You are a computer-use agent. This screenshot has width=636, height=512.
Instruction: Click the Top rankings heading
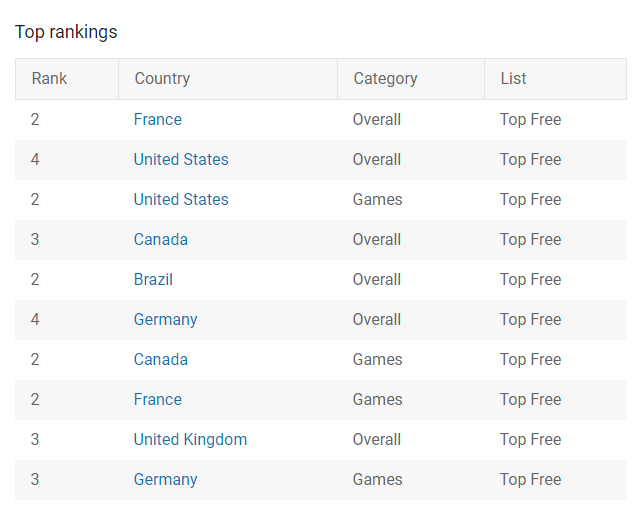[x=66, y=32]
